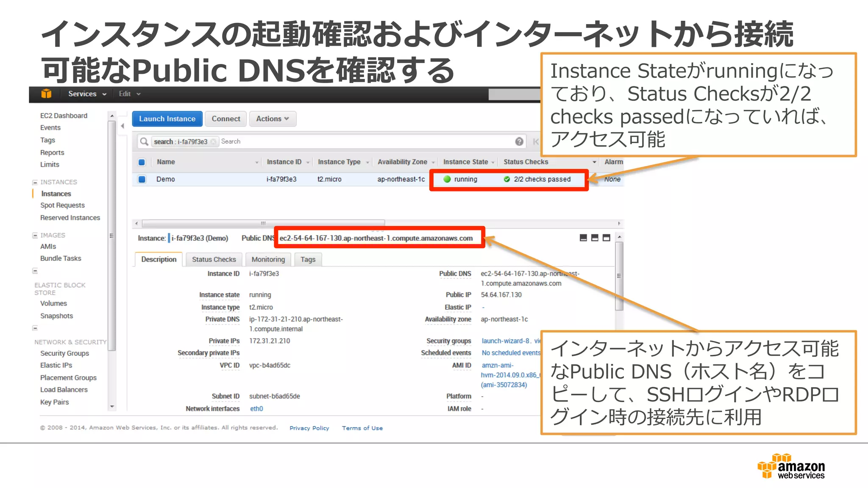The image size is (868, 488).
Task: Click the sidebar vertical scrollbar
Action: tap(112, 236)
